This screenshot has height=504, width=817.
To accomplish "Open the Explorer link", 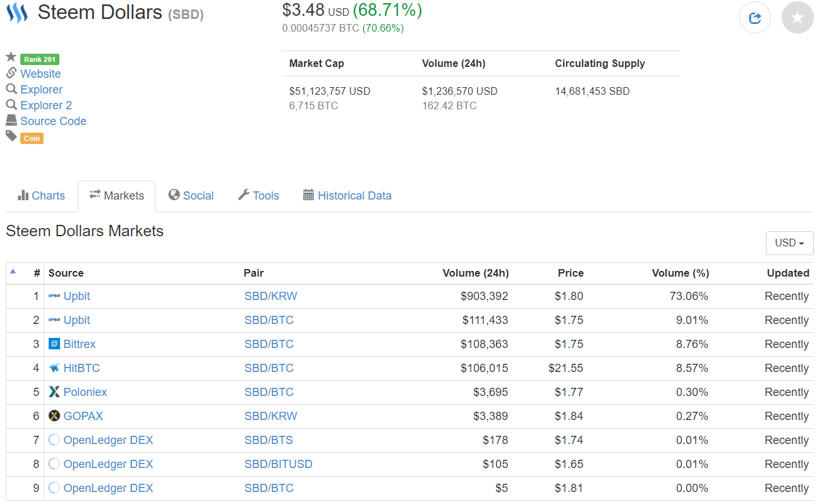I will click(41, 90).
